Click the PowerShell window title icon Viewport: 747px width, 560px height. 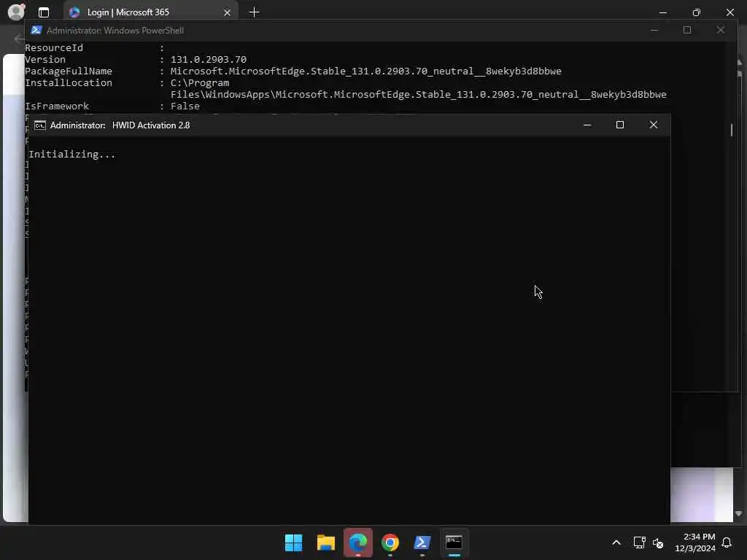click(36, 31)
